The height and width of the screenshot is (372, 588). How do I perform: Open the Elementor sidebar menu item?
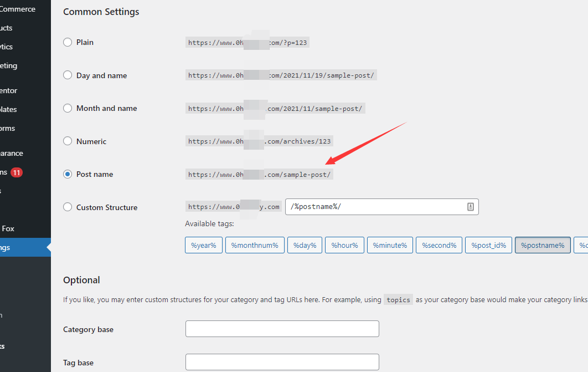tap(9, 90)
